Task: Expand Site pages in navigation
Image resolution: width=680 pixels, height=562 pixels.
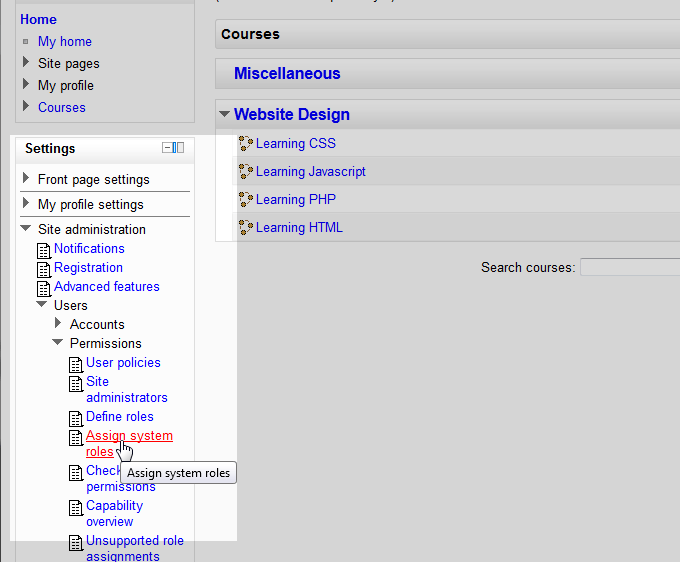Action: (26, 63)
